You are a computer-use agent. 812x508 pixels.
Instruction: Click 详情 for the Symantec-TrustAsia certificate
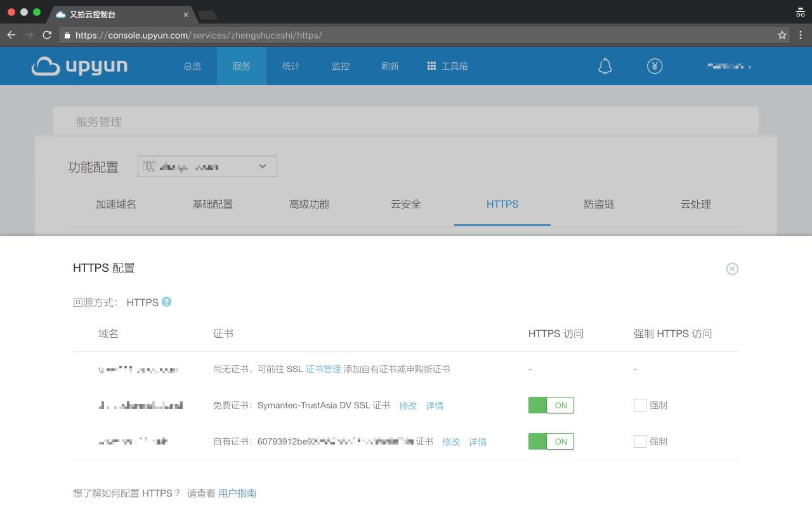point(435,406)
